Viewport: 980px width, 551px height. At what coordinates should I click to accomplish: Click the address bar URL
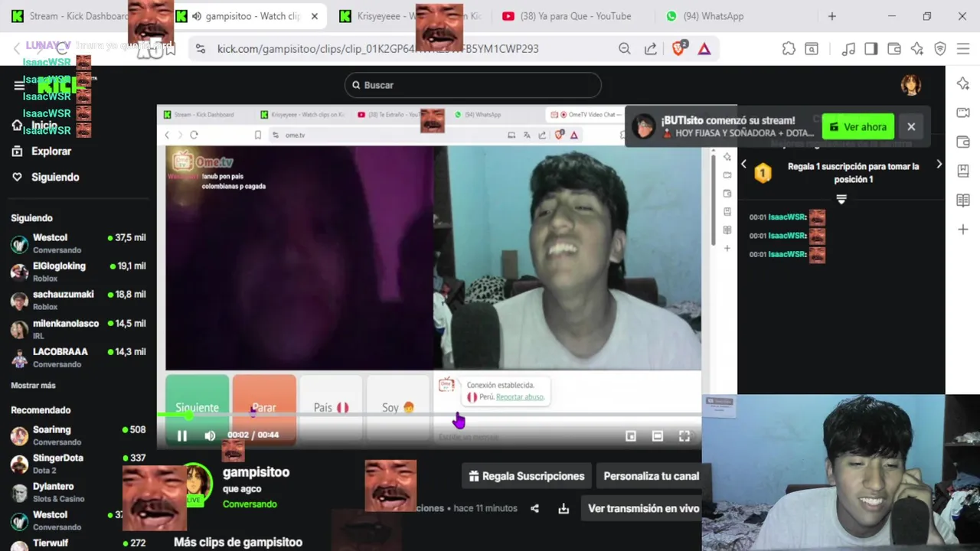[x=378, y=49]
